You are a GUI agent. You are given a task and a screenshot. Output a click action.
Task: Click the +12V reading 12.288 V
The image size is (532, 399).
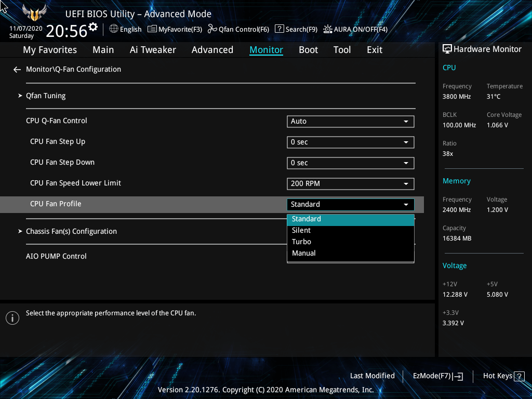click(x=455, y=295)
